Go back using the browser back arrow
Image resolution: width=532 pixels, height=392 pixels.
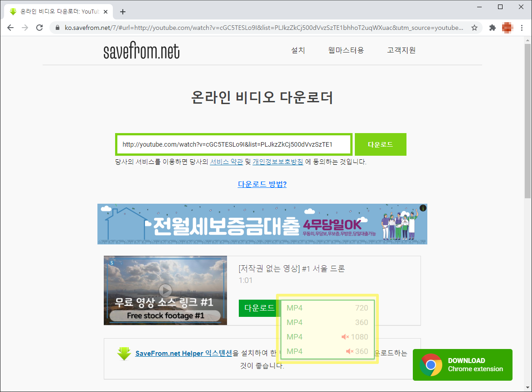point(10,28)
